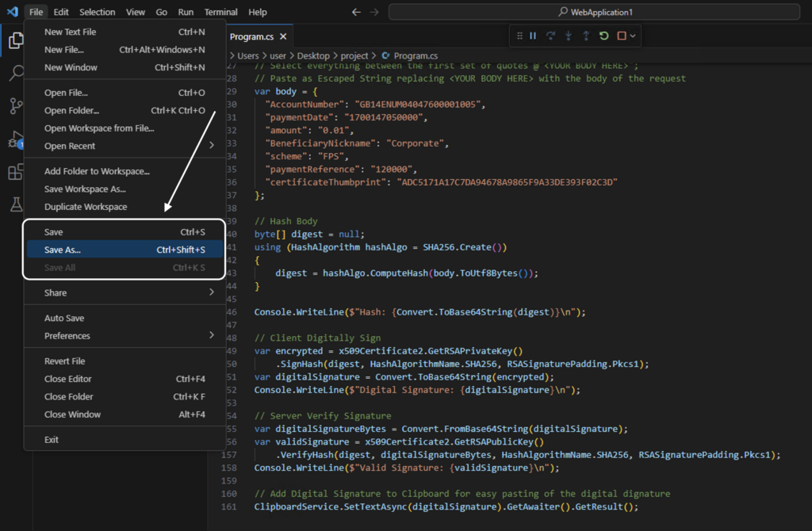
Task: Toggle Auto Save in the File menu
Action: (64, 318)
